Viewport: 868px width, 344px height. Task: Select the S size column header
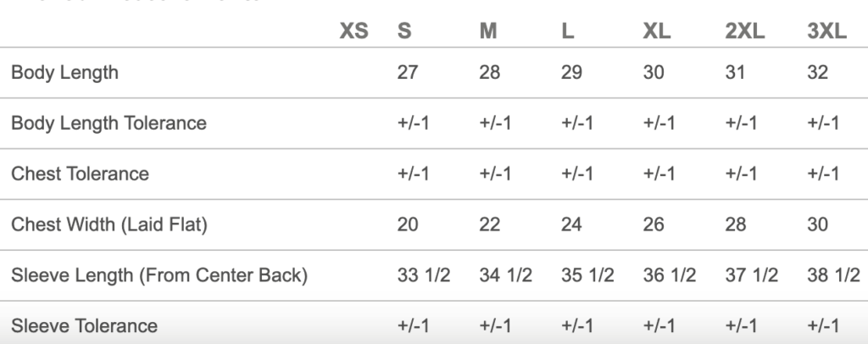[404, 31]
